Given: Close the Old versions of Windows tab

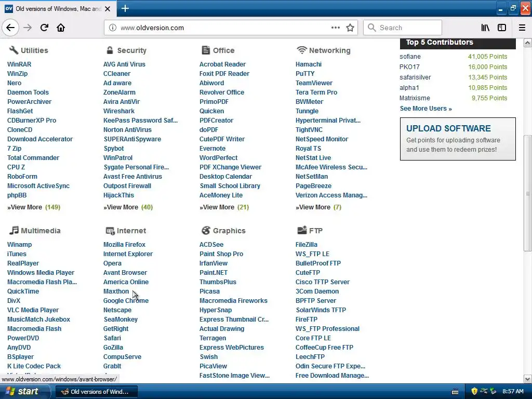Looking at the screenshot, I should point(108,9).
